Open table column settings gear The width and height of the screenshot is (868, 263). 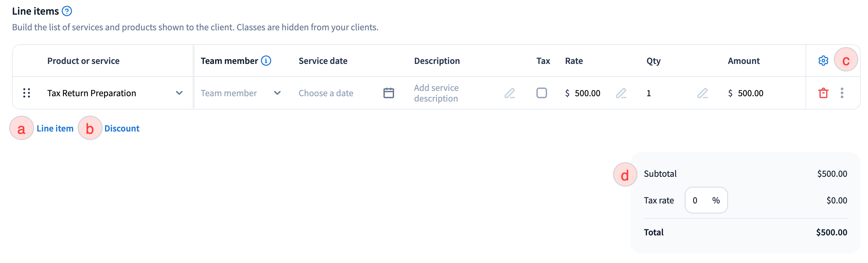(823, 61)
